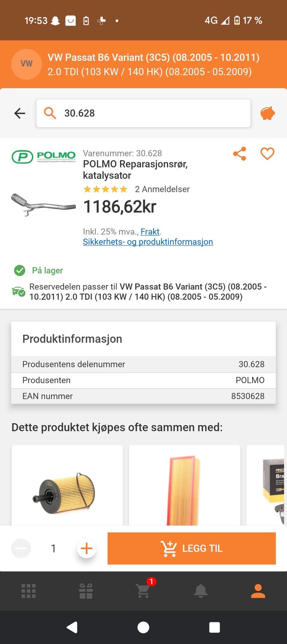Increase quantity with plus button
This screenshot has height=644, width=287.
[86, 548]
